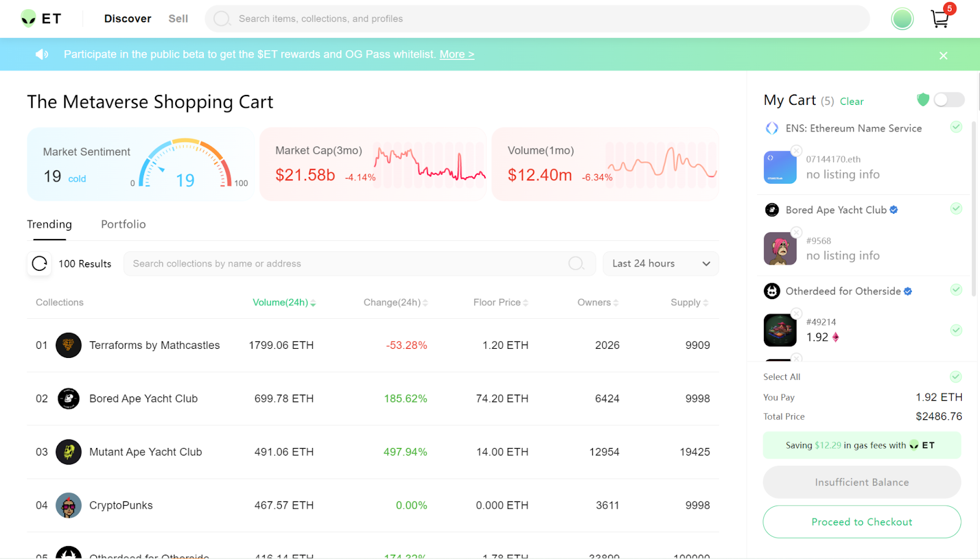Viewport: 980px width, 559px height.
Task: Click the Insufficient Balance button
Action: point(862,482)
